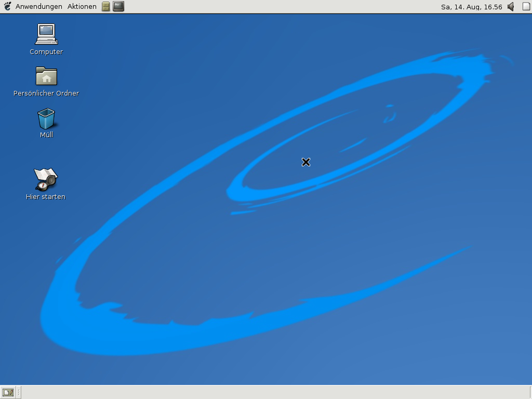
Task: Click the Computer label text
Action: 46,52
